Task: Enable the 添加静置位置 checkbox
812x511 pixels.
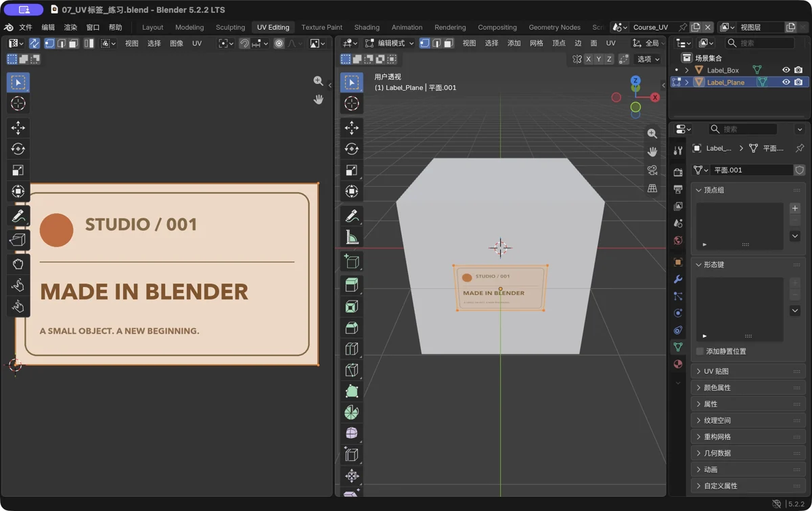Action: 700,351
